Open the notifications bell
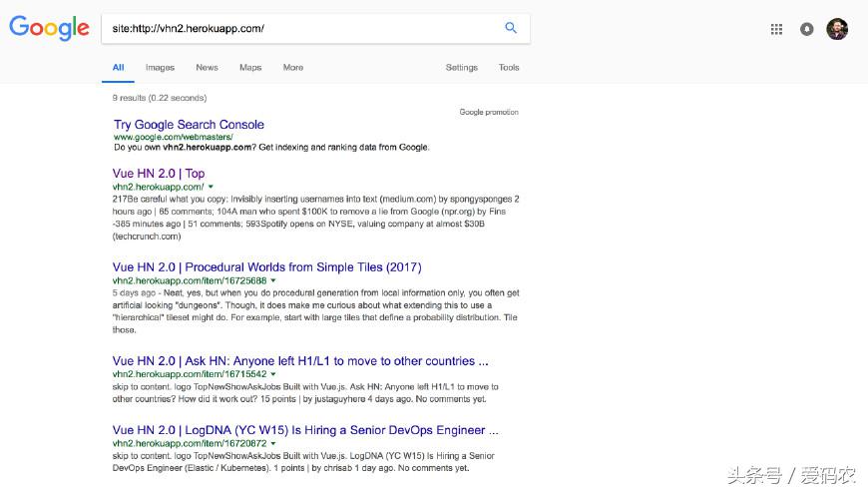This screenshot has width=868, height=492. click(806, 29)
